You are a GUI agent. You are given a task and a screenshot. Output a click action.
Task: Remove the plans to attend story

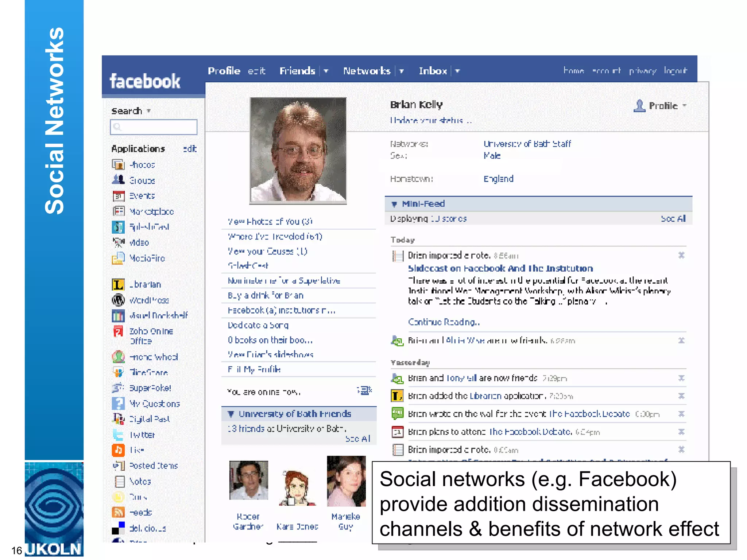click(681, 432)
